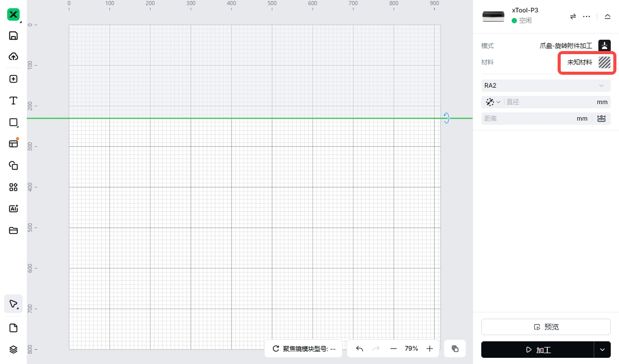619x364 pixels.
Task: Select the rectangle Shape tool
Action: coord(13,122)
